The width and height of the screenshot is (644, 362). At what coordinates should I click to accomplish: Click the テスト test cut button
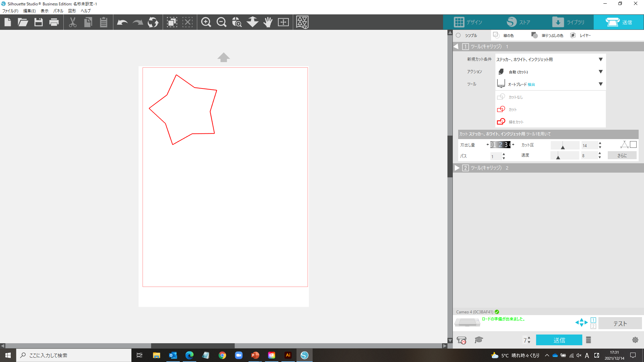[x=620, y=323]
